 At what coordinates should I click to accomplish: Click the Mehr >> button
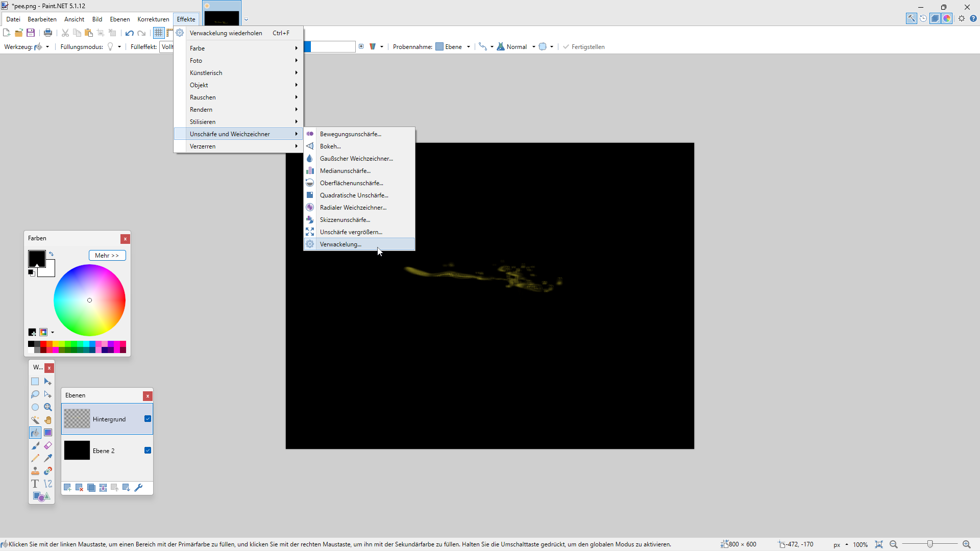pos(107,255)
